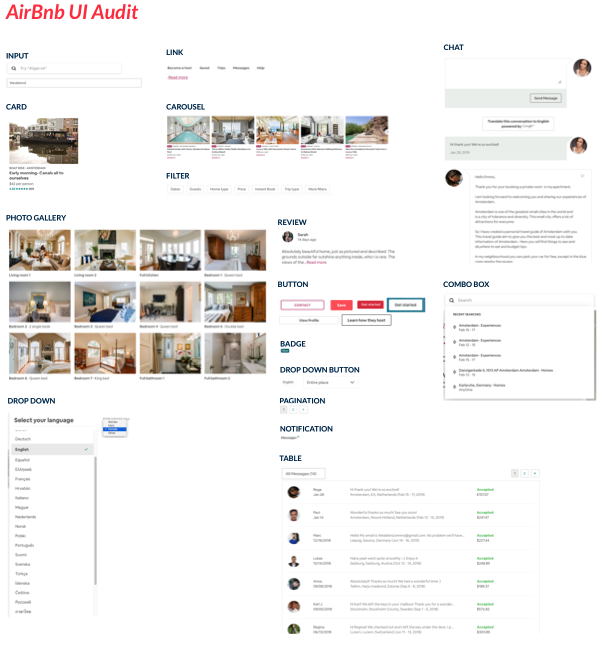This screenshot has height=651, width=610.
Task: Open the 'Living room 2' gallery photo
Action: click(105, 250)
